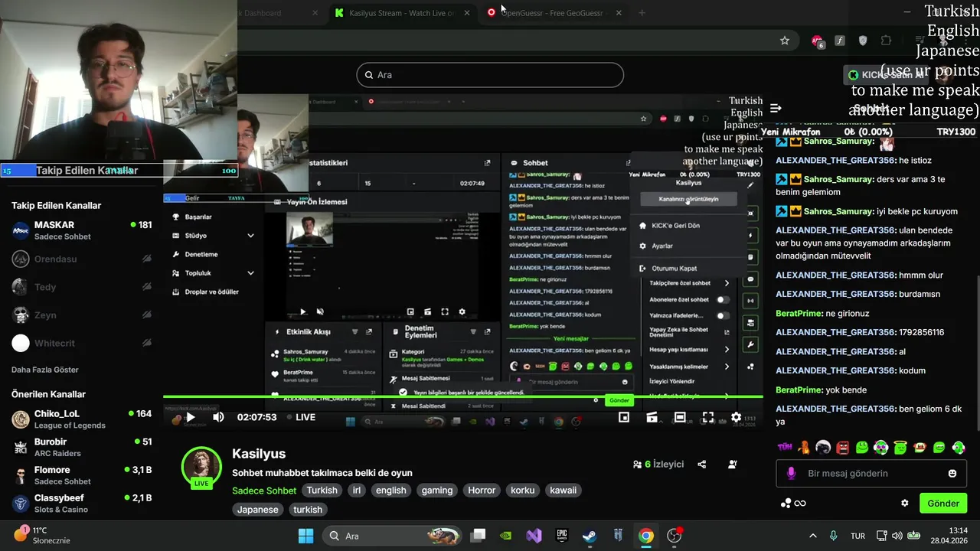Open the Zeyn channel in sidebar
Viewport: 980px width, 551px height.
point(82,315)
